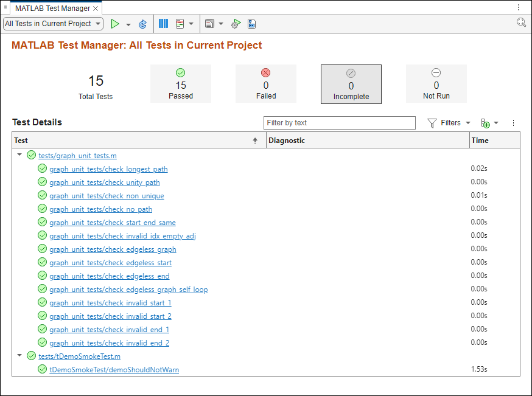Click passed icon beside tests/tDemoSmokeTest.m

(x=31, y=356)
